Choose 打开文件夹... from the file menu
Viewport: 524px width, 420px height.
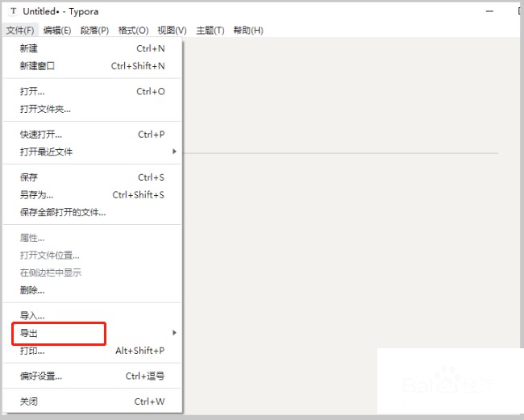(92, 109)
